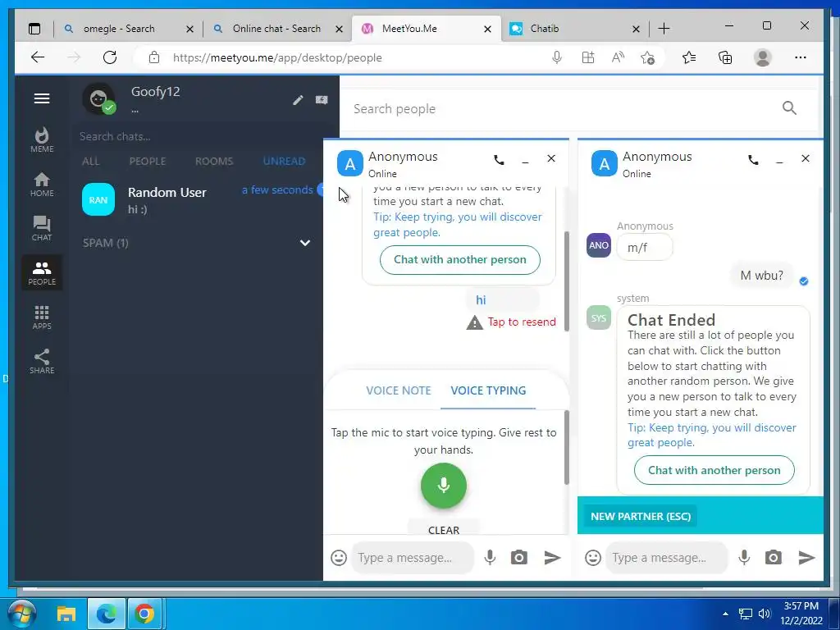Edit profile with the pencil icon
The width and height of the screenshot is (840, 630).
click(298, 100)
